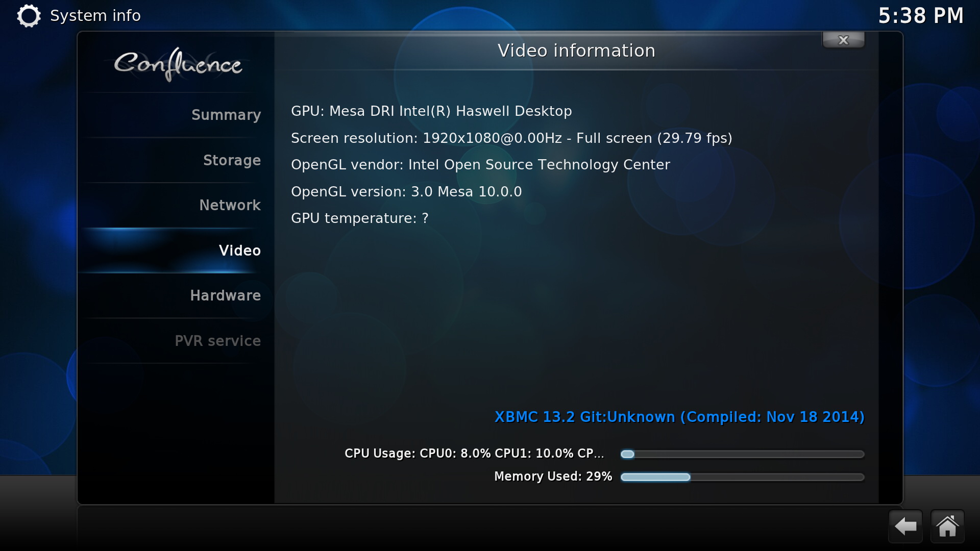
Task: Click the Video information heading
Action: pyautogui.click(x=576, y=51)
